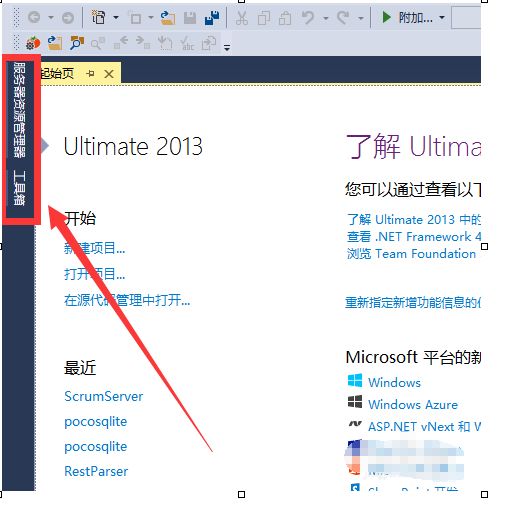Pin the 起始页 tab with the pin icon

click(90, 73)
